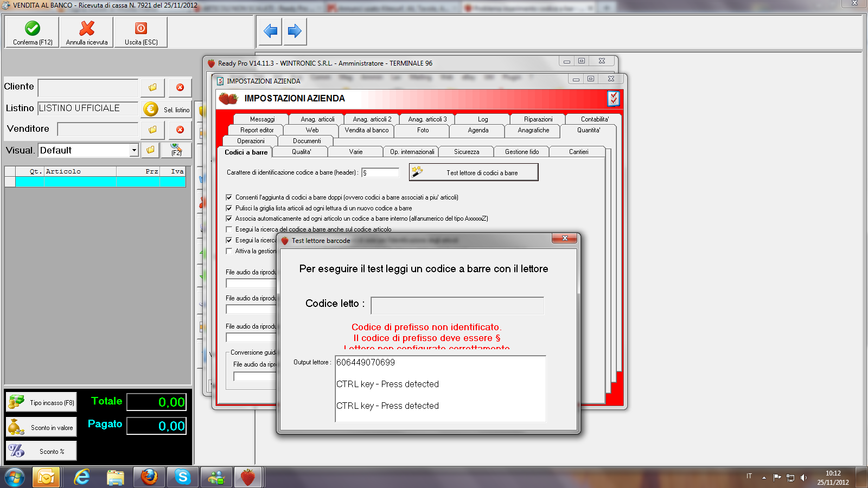Open the Report editor tab

257,130
